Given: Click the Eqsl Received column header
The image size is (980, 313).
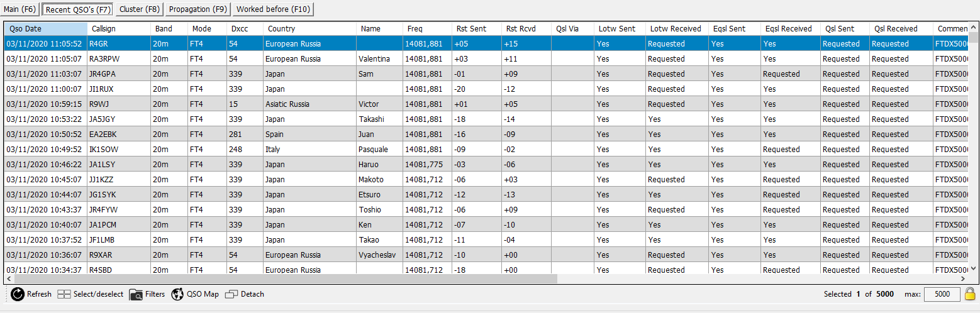Looking at the screenshot, I should click(790, 29).
